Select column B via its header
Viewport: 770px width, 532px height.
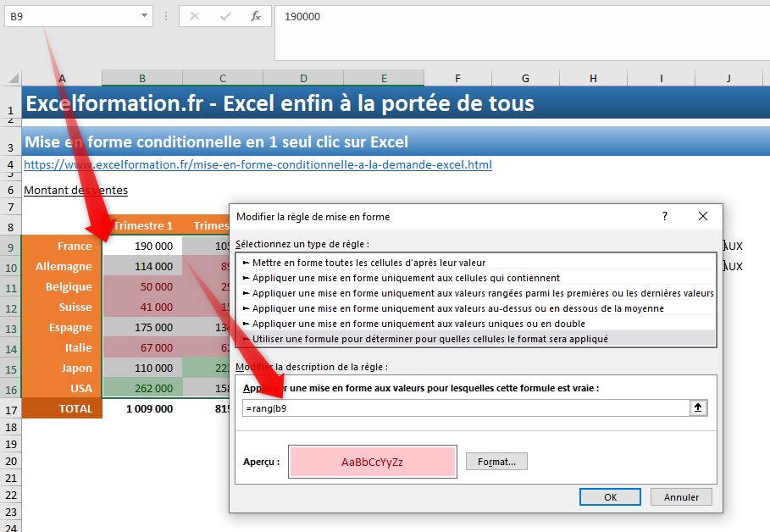(141, 77)
